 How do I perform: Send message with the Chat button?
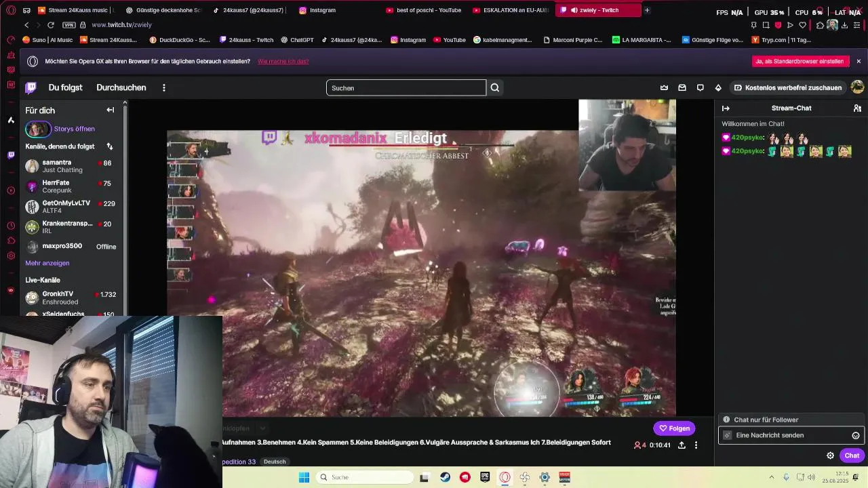click(x=852, y=455)
